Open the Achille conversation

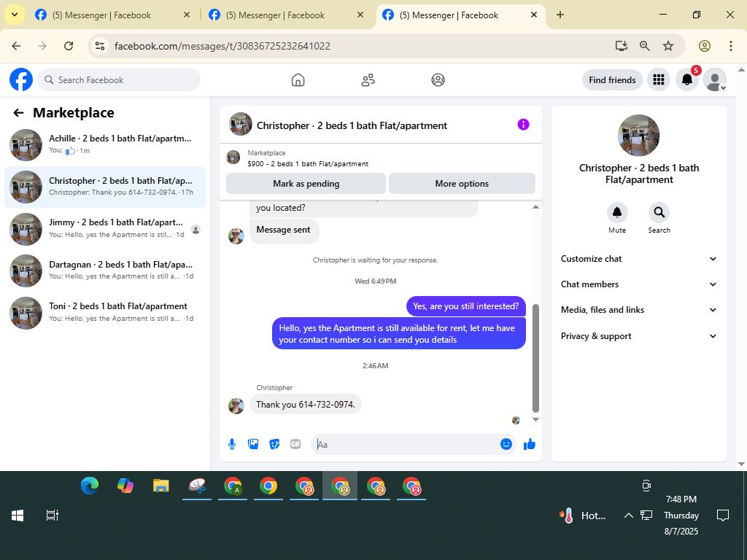(x=105, y=145)
